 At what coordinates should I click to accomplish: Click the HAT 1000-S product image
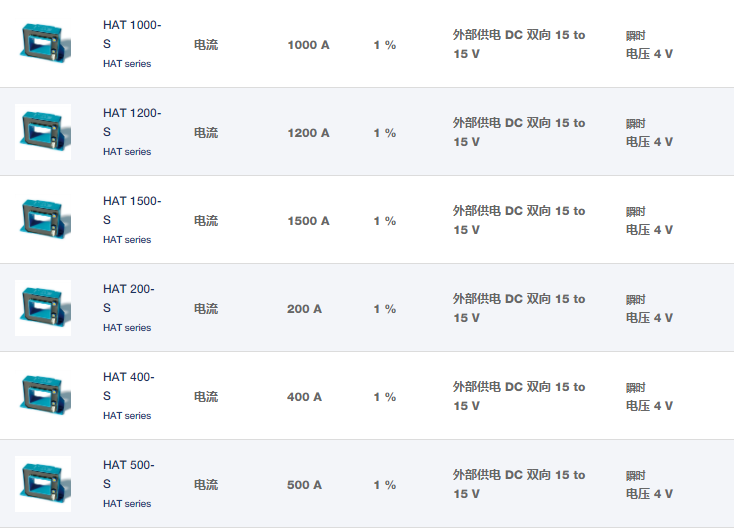[x=43, y=44]
